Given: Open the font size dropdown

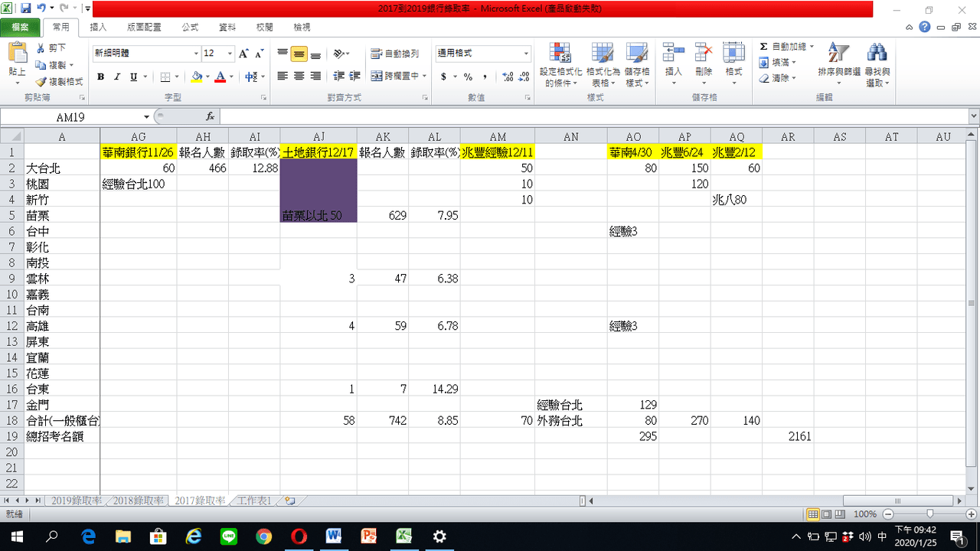Looking at the screenshot, I should pyautogui.click(x=230, y=54).
